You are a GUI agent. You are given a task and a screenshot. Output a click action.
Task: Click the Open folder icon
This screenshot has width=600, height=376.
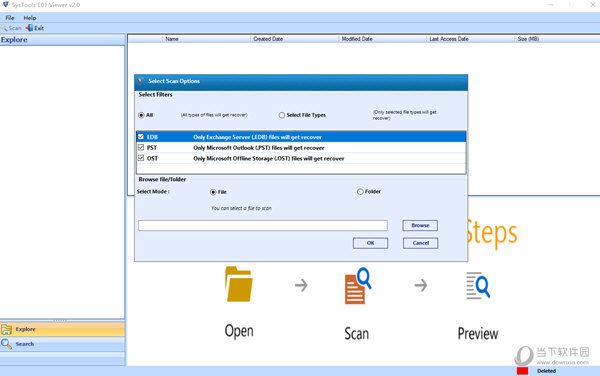point(239,284)
